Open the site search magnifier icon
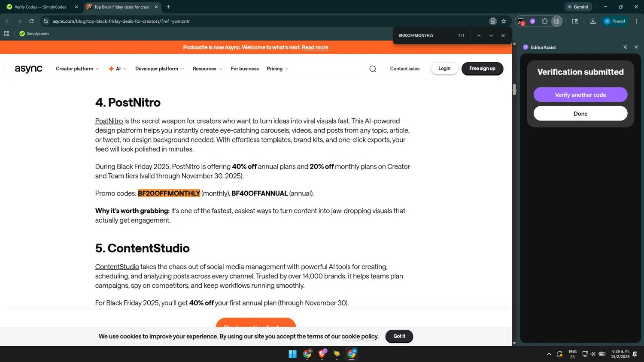The height and width of the screenshot is (362, 644). point(373,69)
